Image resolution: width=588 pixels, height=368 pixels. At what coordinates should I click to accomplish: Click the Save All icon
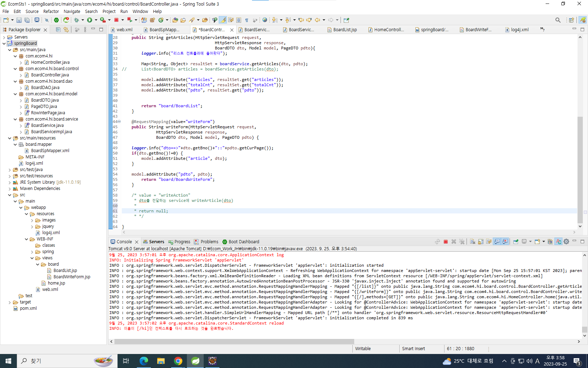tap(27, 20)
